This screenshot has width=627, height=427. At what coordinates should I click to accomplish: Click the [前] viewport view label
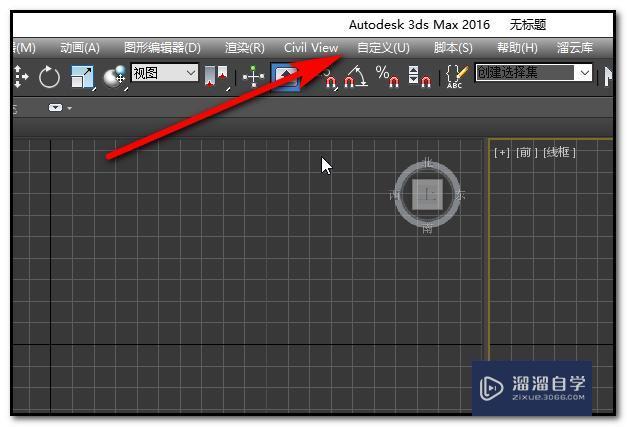pyautogui.click(x=526, y=152)
